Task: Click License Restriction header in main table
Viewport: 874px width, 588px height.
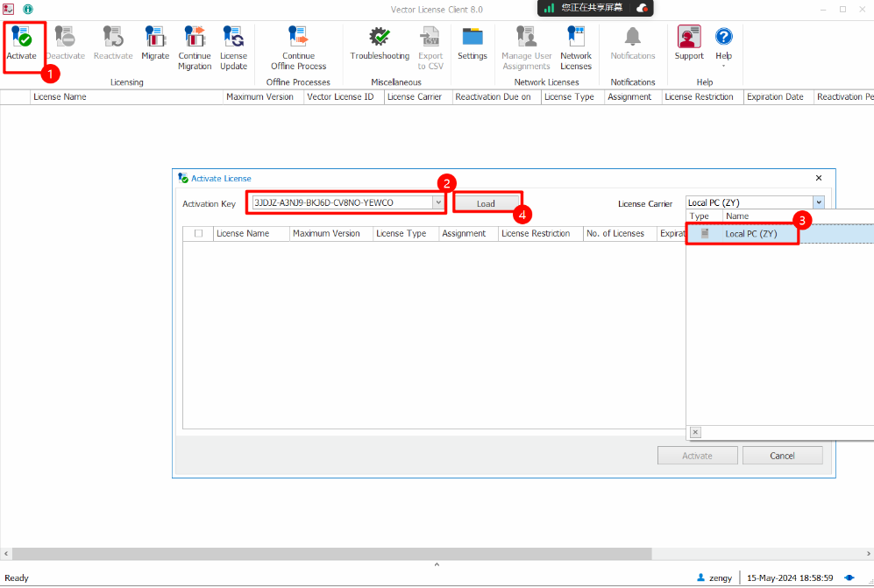Action: pyautogui.click(x=702, y=97)
